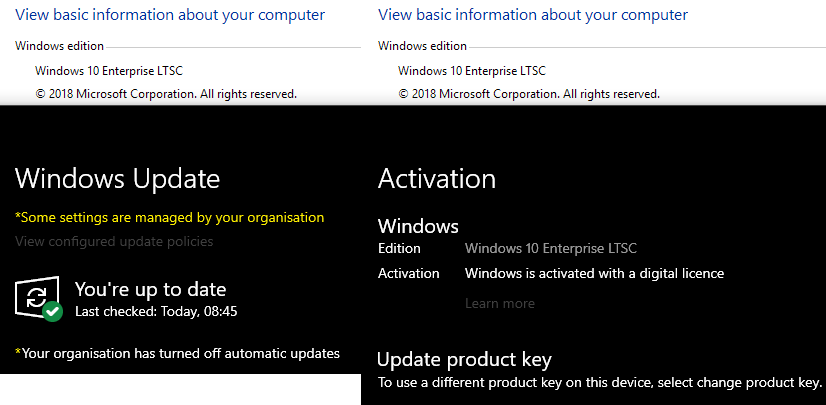
Task: Click the Activation row label beside licence status
Action: [408, 273]
